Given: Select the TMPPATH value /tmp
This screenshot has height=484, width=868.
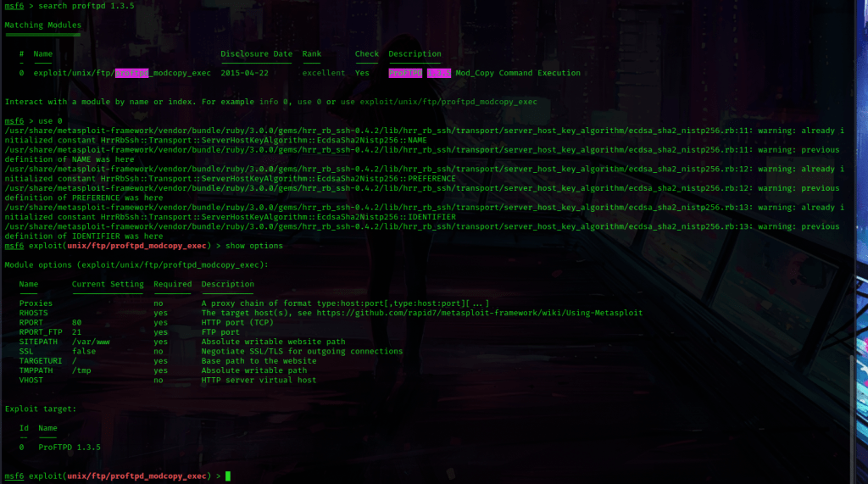Looking at the screenshot, I should [81, 370].
